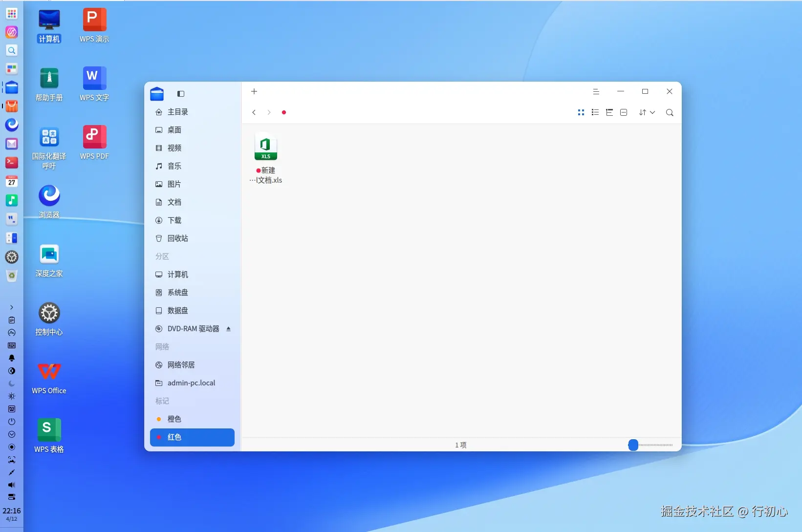Open the WPS 文字 desktop icon
The image size is (802, 532).
click(x=94, y=84)
